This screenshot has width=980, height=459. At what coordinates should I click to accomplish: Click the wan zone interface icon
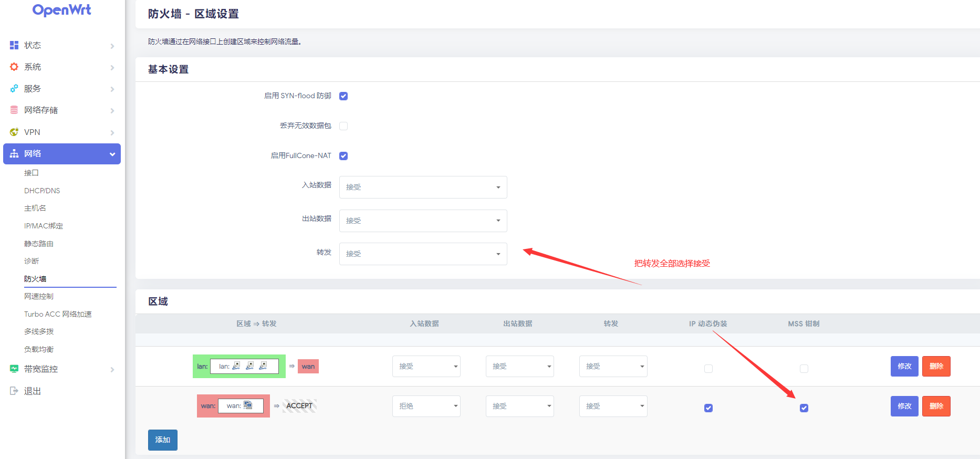248,405
